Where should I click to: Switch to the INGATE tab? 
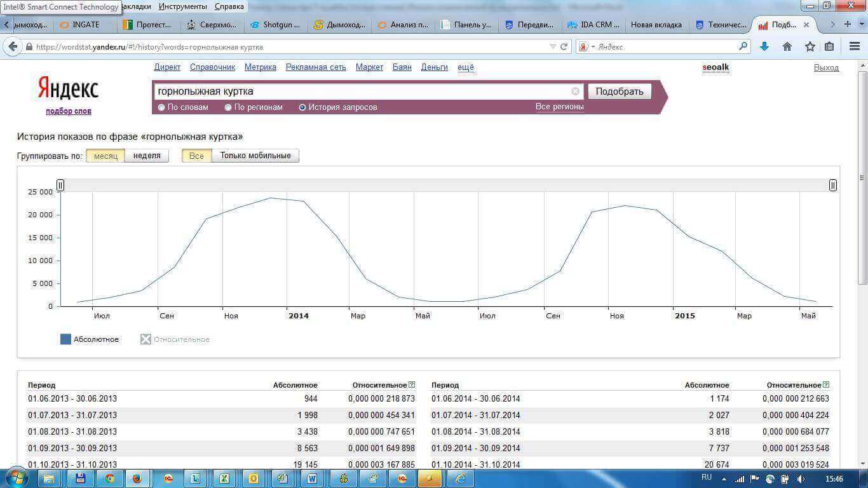pos(86,25)
